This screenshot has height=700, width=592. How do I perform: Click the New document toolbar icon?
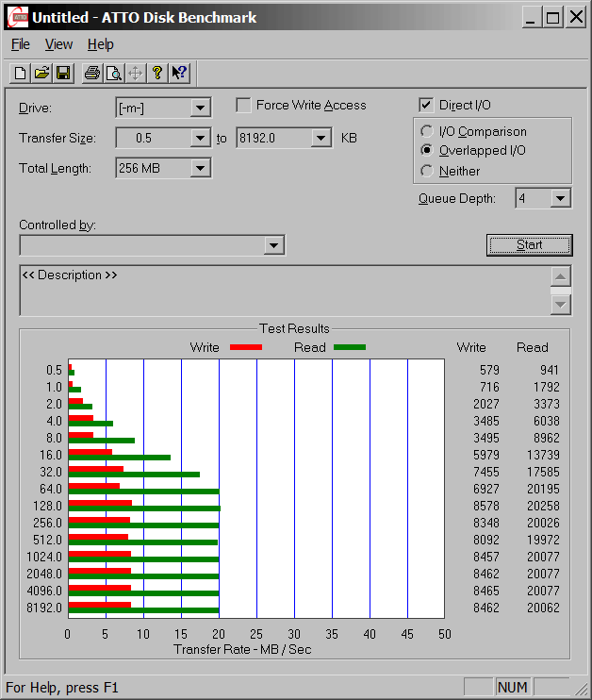[20, 73]
